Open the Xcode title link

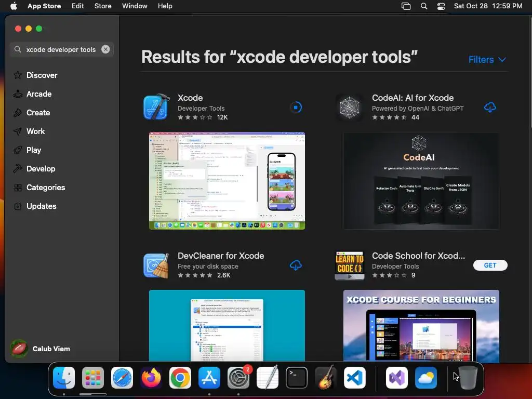click(x=190, y=98)
